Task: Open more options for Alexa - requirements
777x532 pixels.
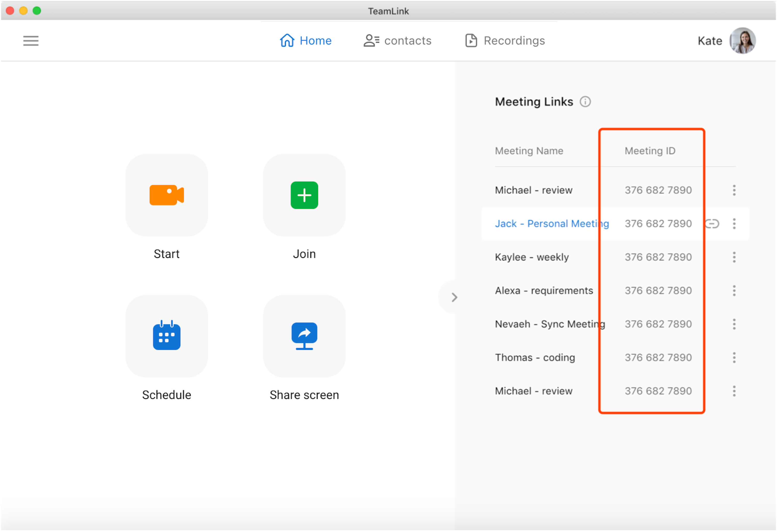Action: 734,290
